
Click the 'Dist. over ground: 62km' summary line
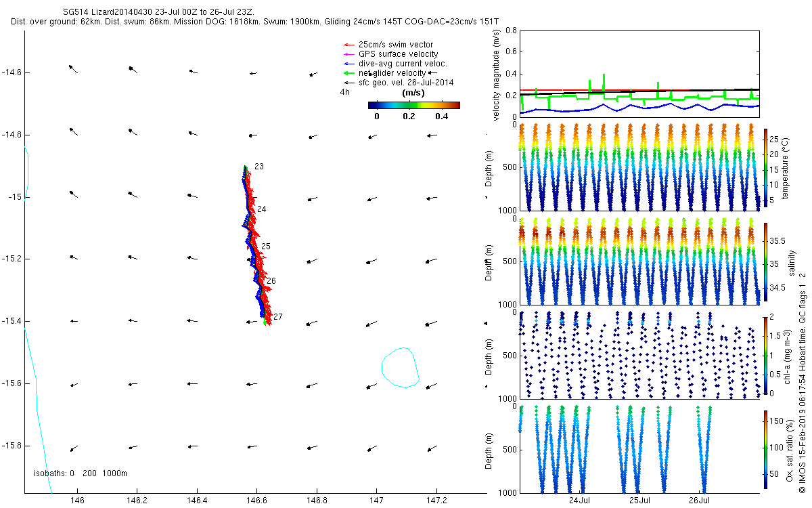255,22
